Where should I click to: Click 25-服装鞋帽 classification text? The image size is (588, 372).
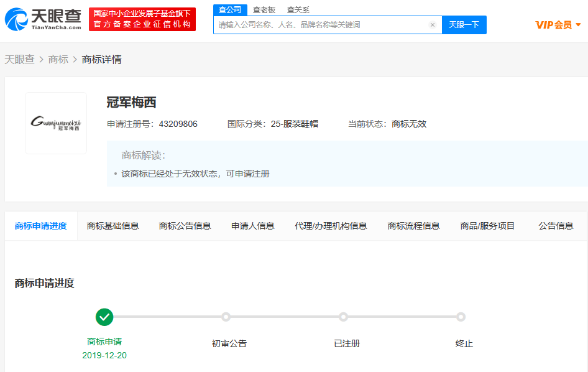[x=295, y=124]
